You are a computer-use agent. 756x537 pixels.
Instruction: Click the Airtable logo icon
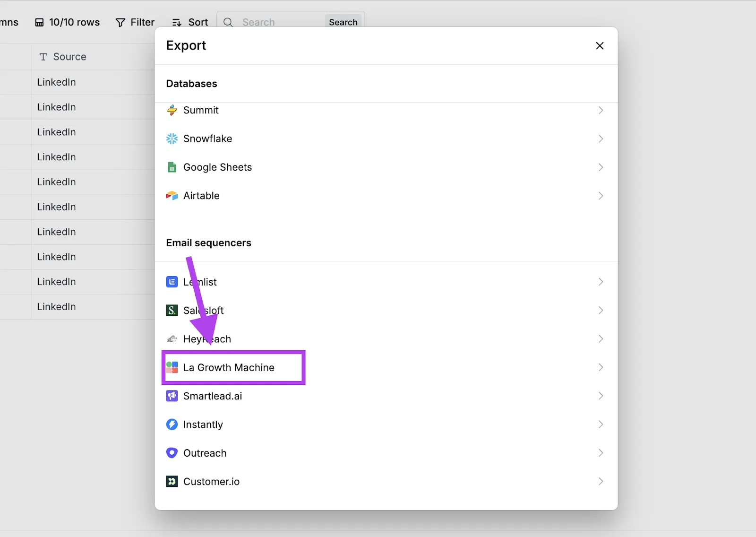pos(172,196)
